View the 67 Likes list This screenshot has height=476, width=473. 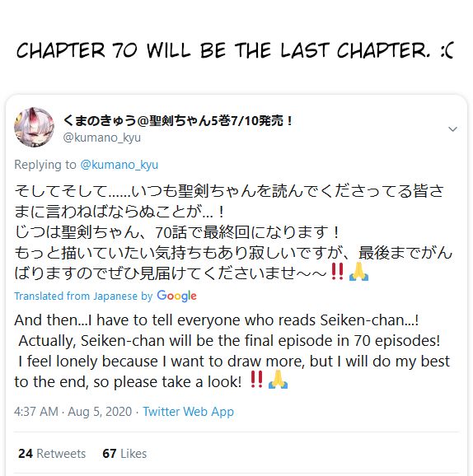[x=124, y=454]
